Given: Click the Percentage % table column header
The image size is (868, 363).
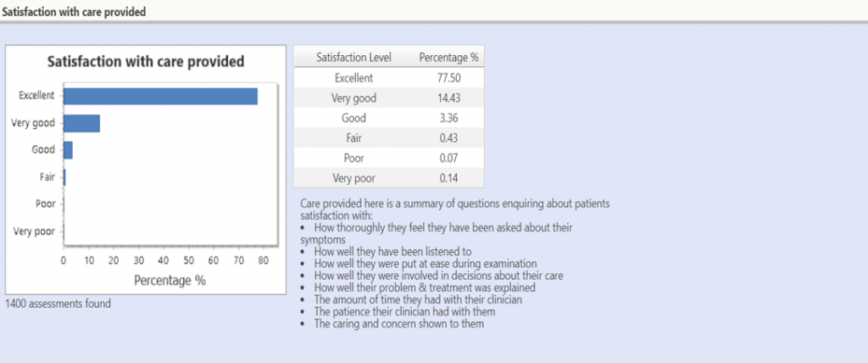Looking at the screenshot, I should click(449, 57).
